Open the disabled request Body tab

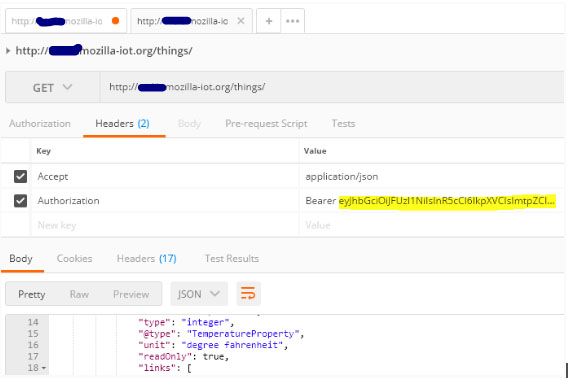(x=189, y=123)
